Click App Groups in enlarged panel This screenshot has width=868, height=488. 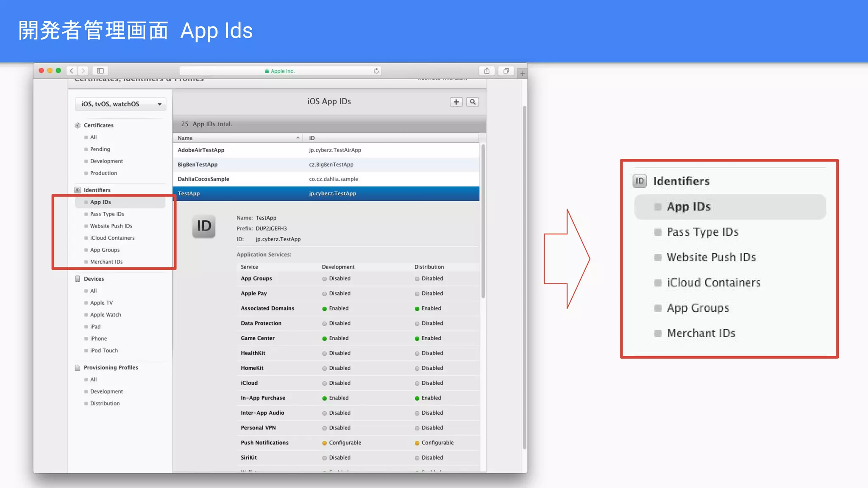(697, 308)
